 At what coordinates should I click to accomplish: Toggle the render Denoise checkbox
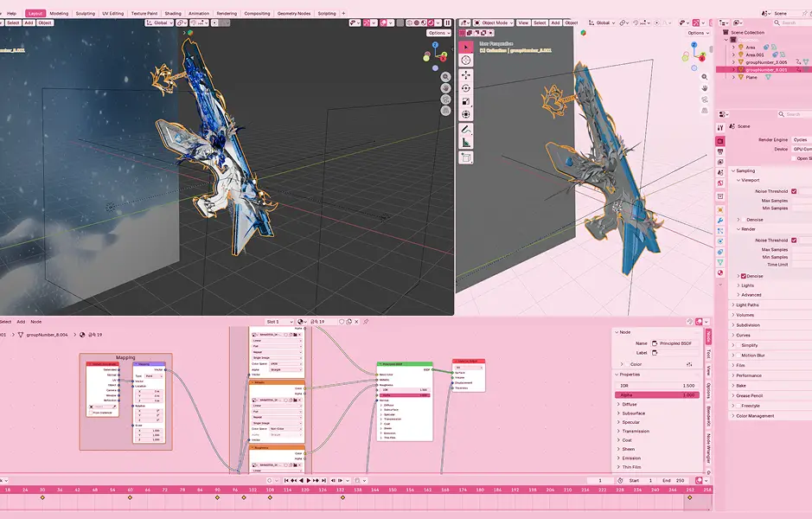click(x=743, y=276)
